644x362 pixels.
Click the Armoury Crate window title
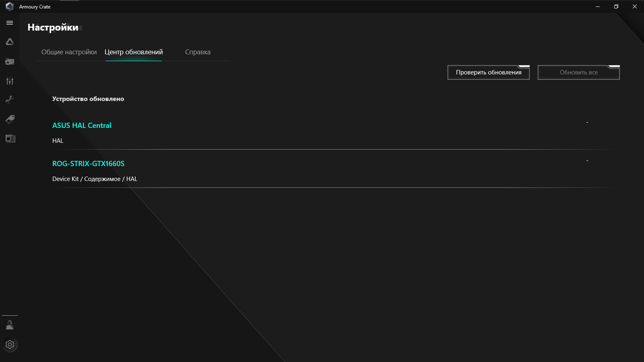click(35, 7)
